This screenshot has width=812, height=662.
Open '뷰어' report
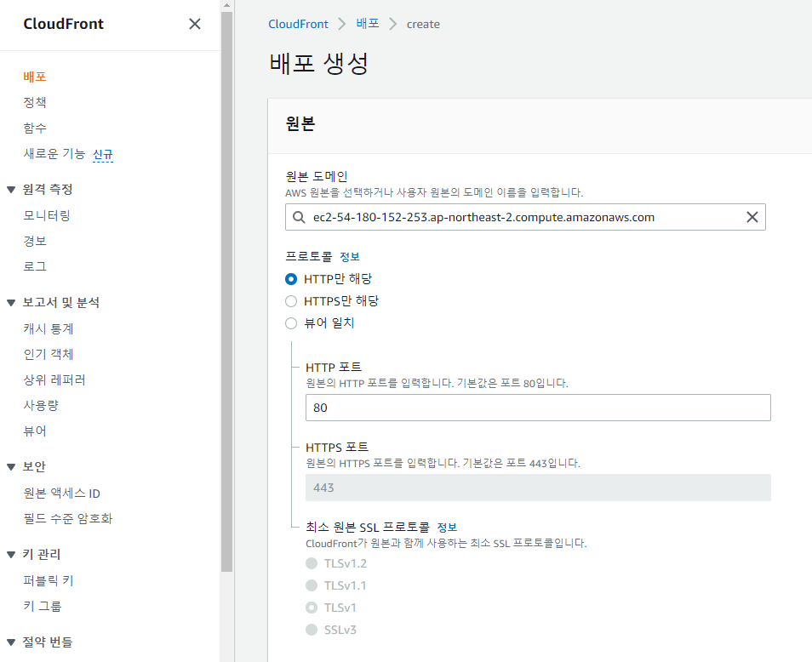[35, 431]
